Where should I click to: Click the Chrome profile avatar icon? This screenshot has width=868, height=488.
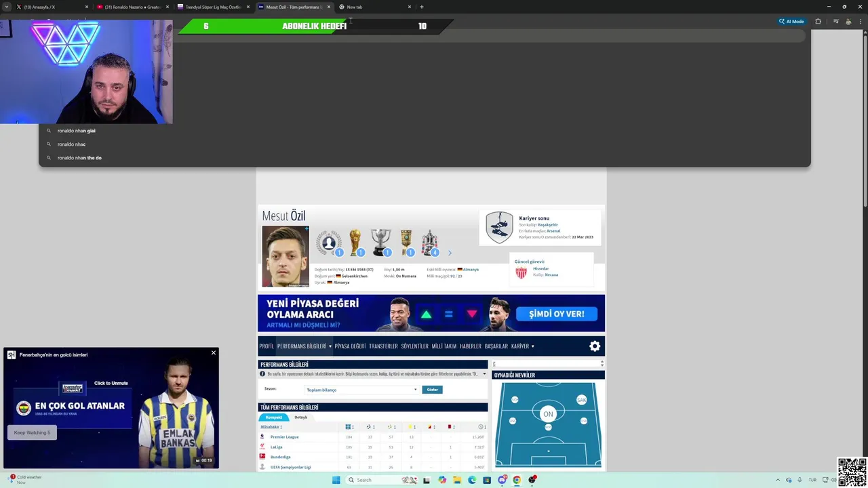848,22
